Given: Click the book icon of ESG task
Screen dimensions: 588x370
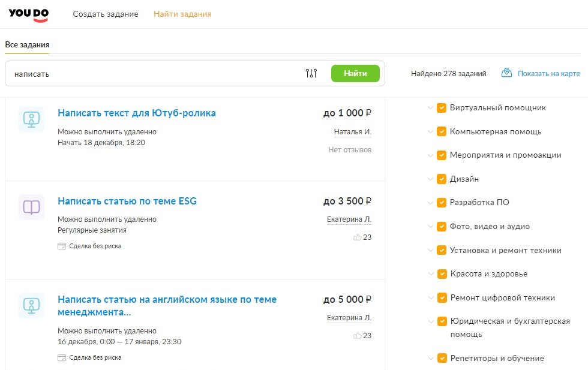Looking at the screenshot, I should coord(31,207).
